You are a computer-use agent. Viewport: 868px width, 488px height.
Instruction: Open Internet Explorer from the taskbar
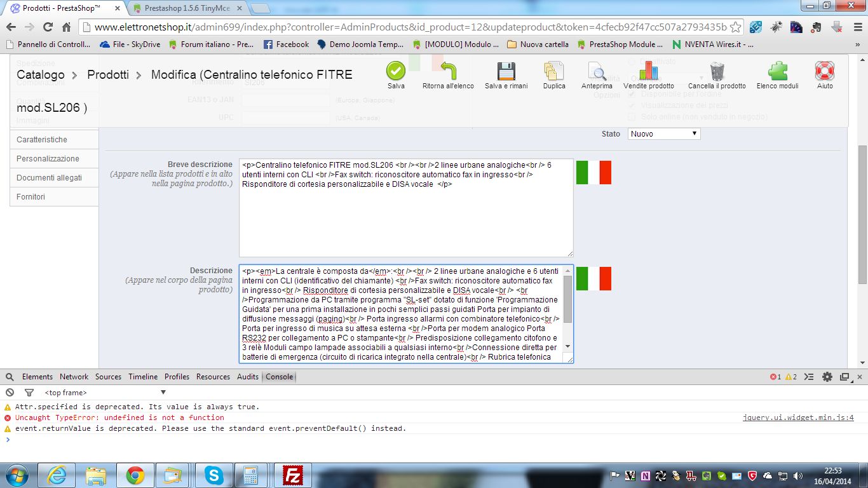57,475
